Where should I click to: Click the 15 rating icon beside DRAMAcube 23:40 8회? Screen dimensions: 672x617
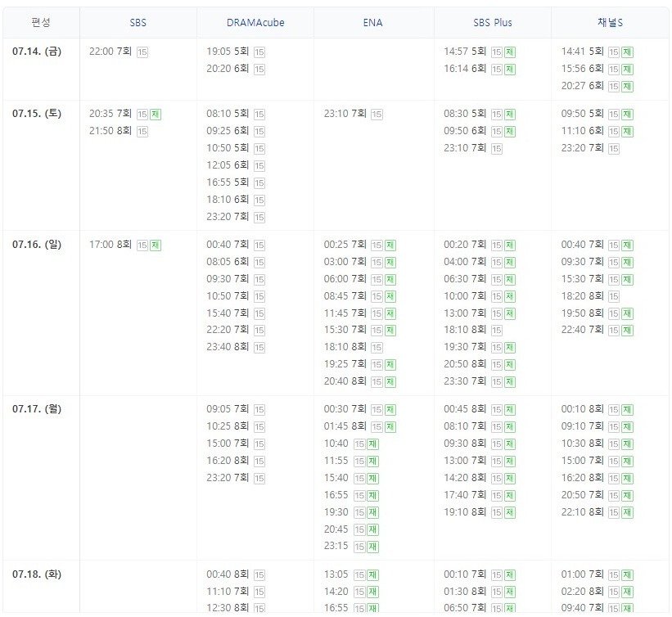pyautogui.click(x=259, y=348)
